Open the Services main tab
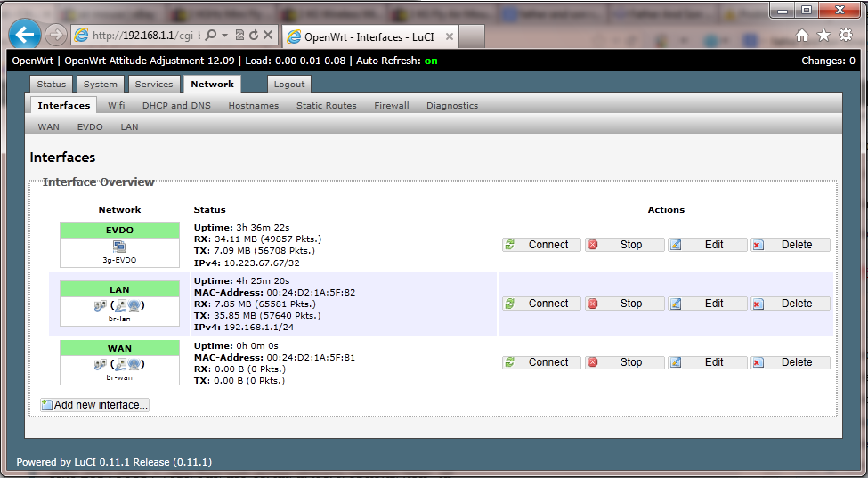The height and width of the screenshot is (478, 868). [x=154, y=84]
